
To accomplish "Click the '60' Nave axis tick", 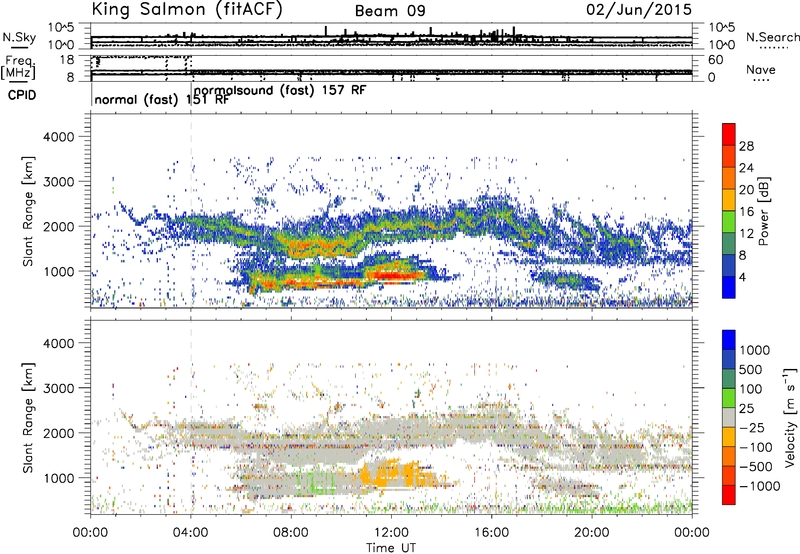I will point(715,60).
